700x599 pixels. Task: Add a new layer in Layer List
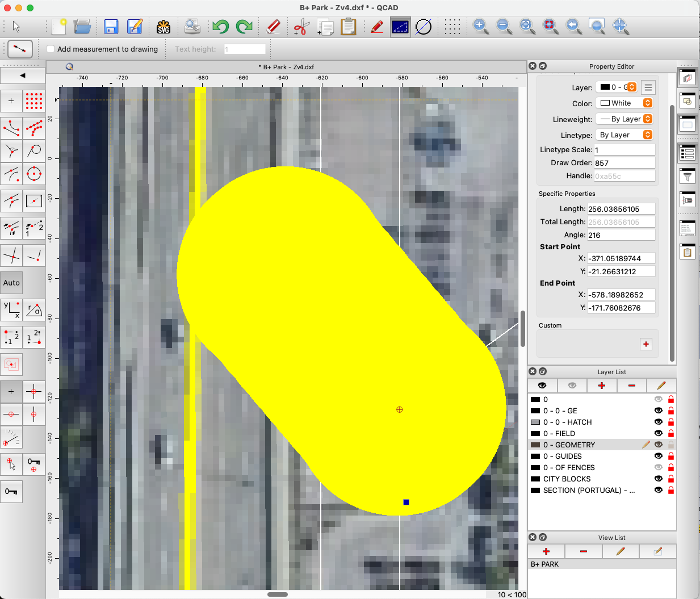(x=602, y=386)
